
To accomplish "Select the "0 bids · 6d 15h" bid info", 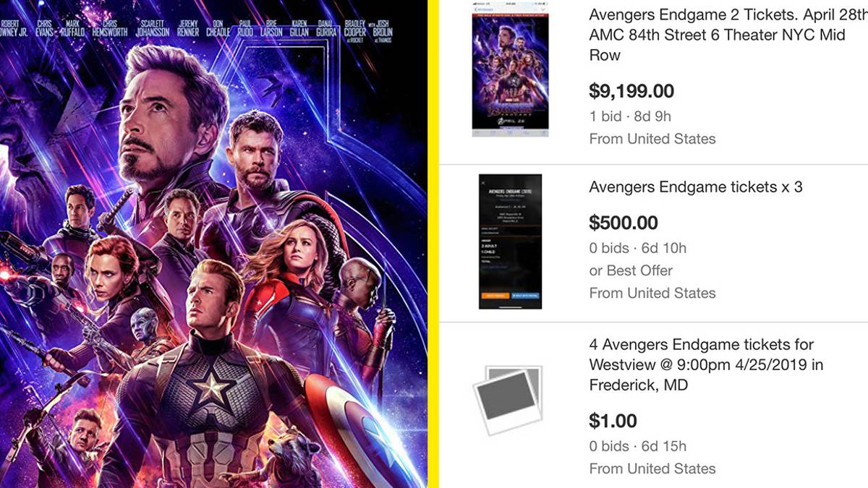I will tap(637, 446).
